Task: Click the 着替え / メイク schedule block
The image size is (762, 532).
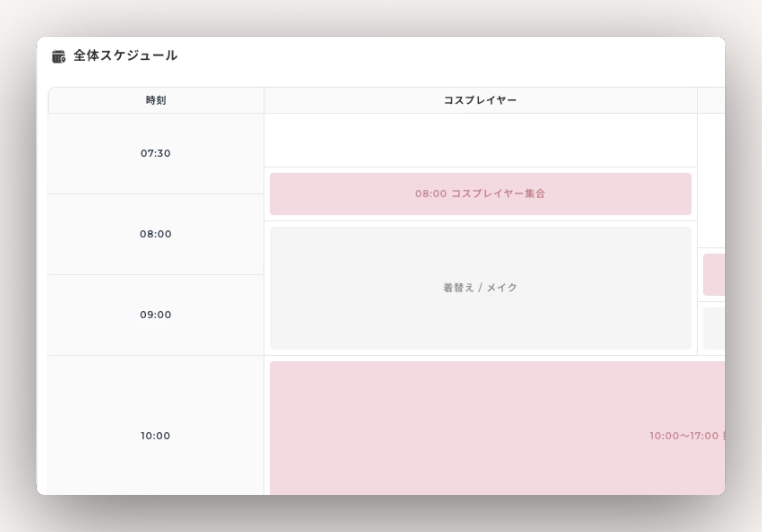Action: tap(479, 287)
